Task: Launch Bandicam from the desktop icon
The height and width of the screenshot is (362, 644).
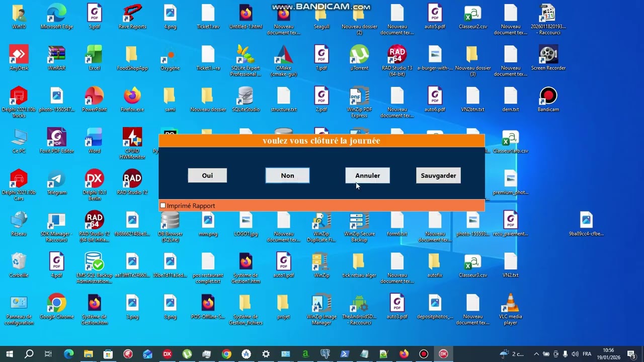Action: click(x=548, y=100)
